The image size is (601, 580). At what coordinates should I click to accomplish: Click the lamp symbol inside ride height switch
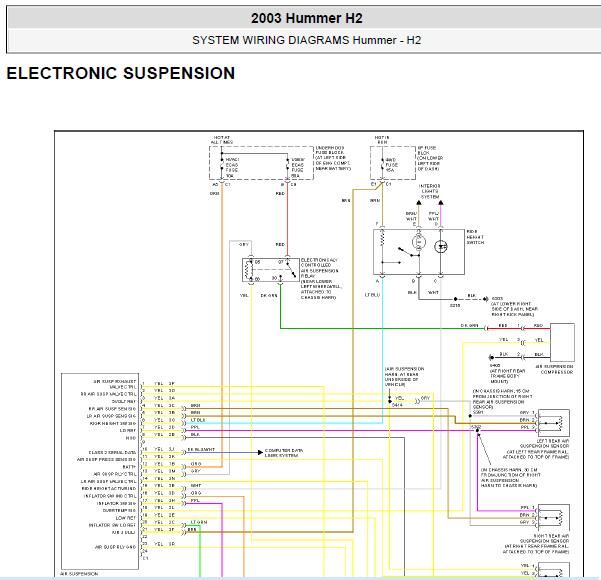[419, 242]
